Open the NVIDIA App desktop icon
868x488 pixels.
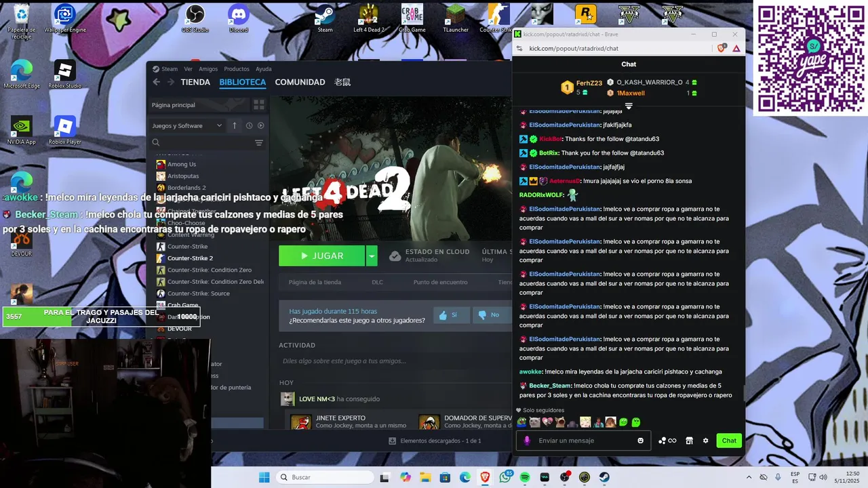point(21,131)
